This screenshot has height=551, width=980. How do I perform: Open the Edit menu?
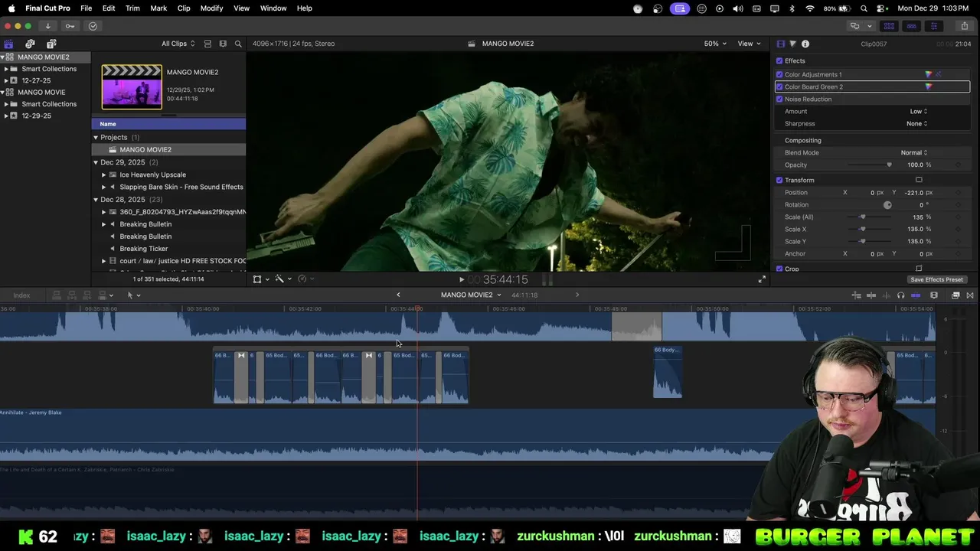[109, 8]
